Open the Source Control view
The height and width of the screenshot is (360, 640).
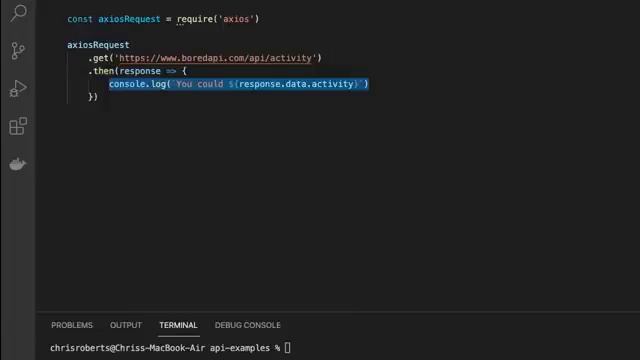pyautogui.click(x=18, y=51)
